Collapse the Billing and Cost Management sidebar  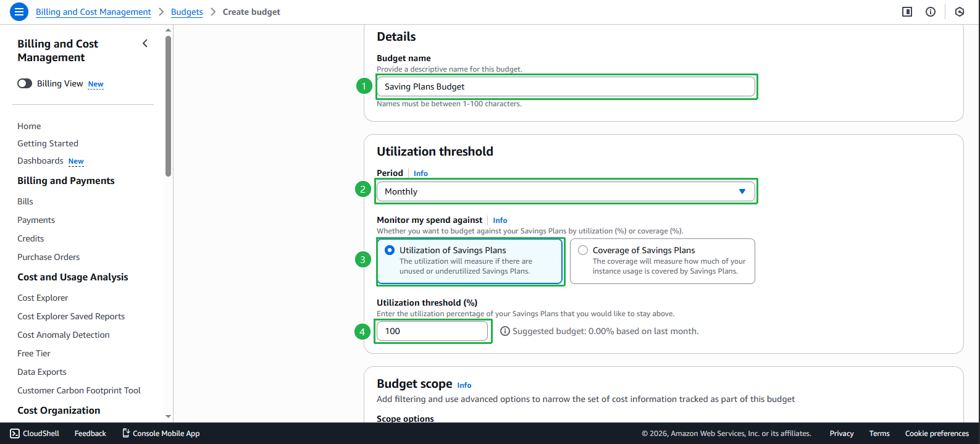(x=145, y=43)
